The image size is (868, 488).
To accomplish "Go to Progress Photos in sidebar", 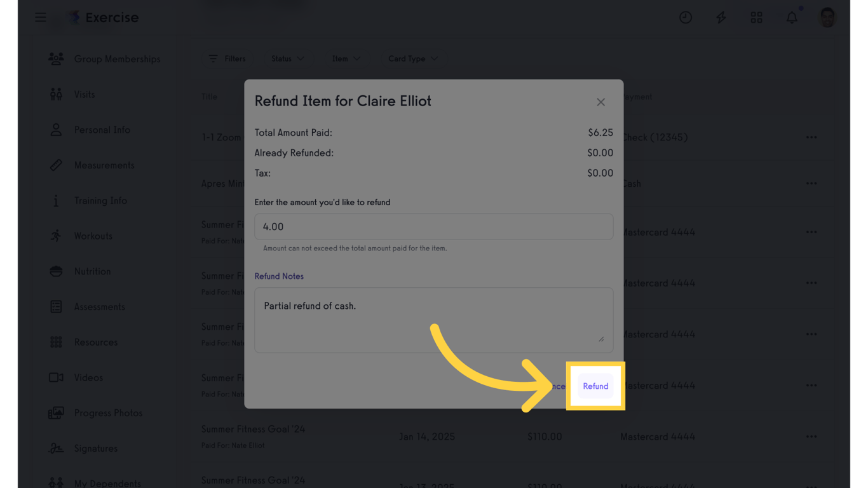I will [108, 413].
